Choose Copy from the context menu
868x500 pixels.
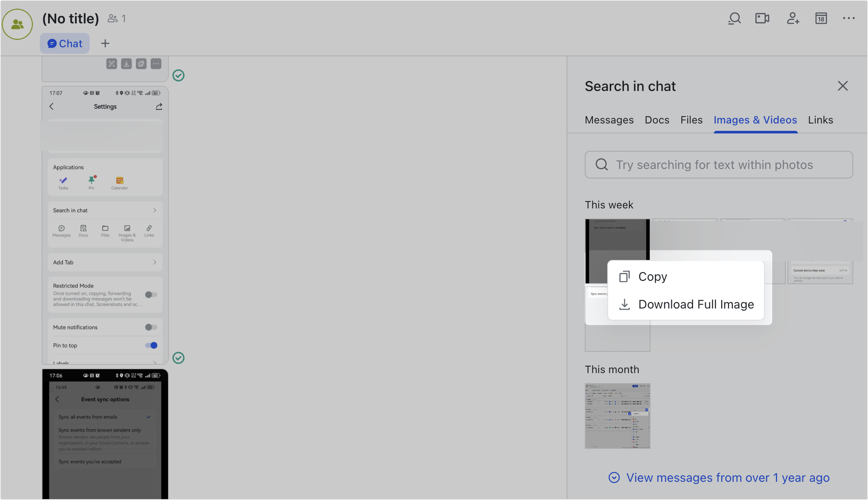coord(686,276)
